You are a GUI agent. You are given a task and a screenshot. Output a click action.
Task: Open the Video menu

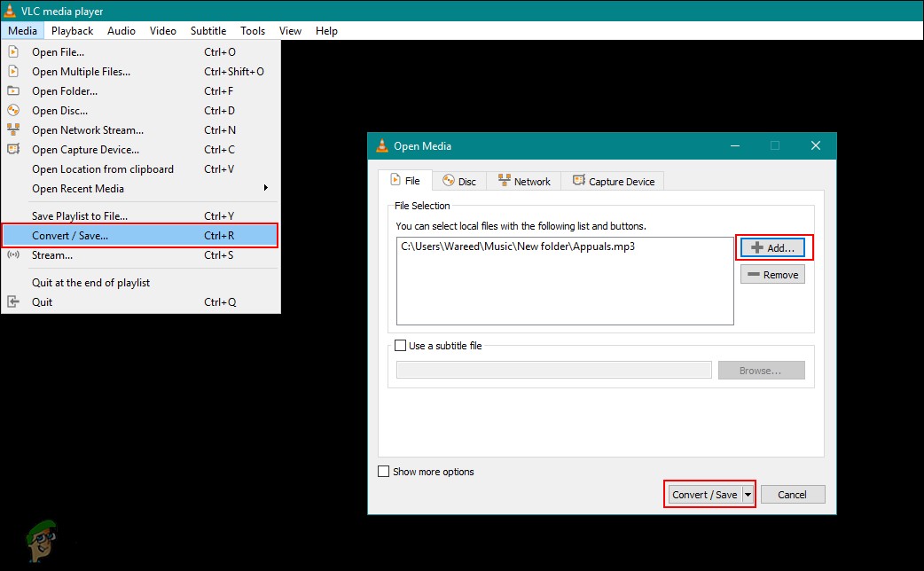162,31
